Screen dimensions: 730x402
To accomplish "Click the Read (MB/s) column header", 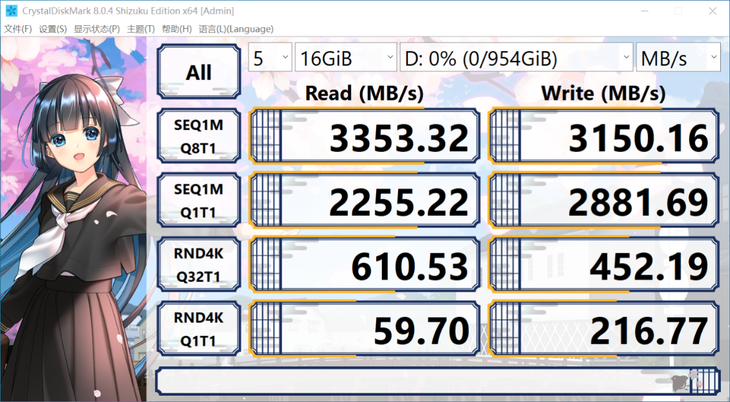I will click(x=364, y=93).
